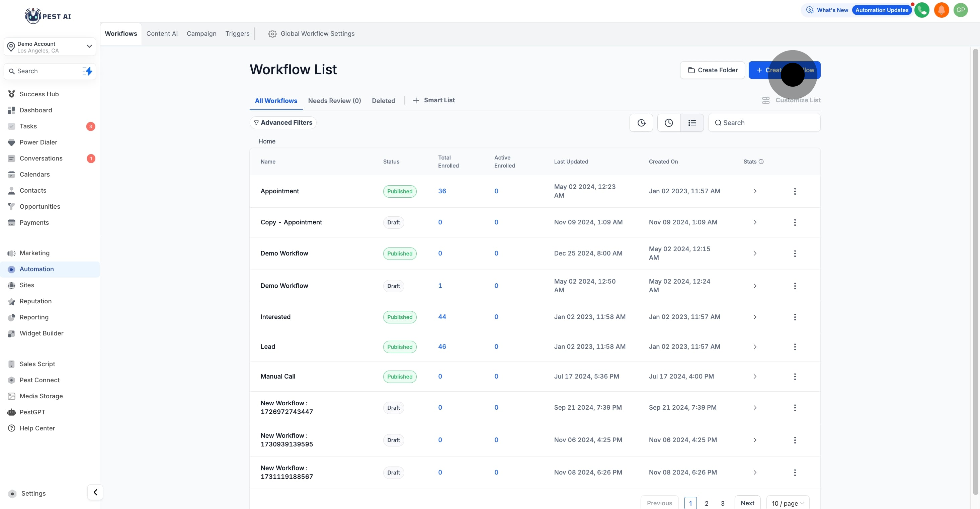Screen dimensions: 980x509
Task: Expand the Appointment workflow row chevron
Action: click(x=755, y=191)
